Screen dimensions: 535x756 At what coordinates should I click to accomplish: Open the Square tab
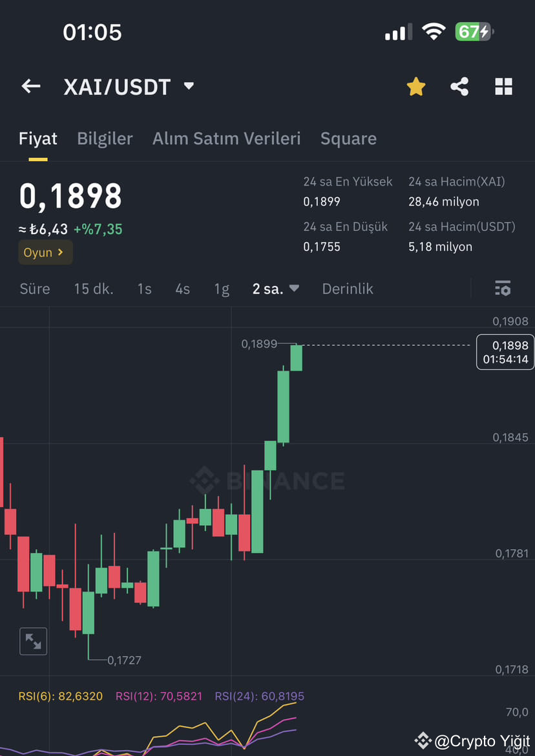tap(348, 138)
